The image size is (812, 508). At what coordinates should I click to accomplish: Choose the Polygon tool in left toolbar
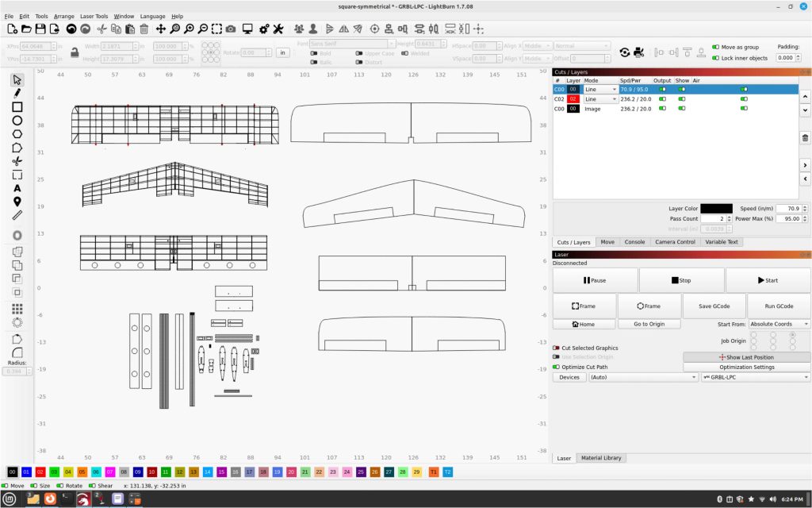17,134
